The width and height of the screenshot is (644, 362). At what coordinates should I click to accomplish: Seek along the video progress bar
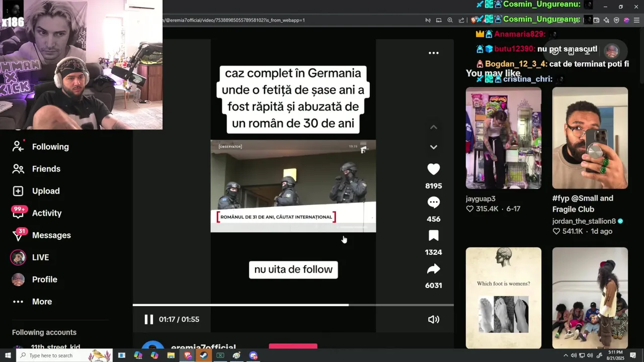pyautogui.click(x=293, y=305)
